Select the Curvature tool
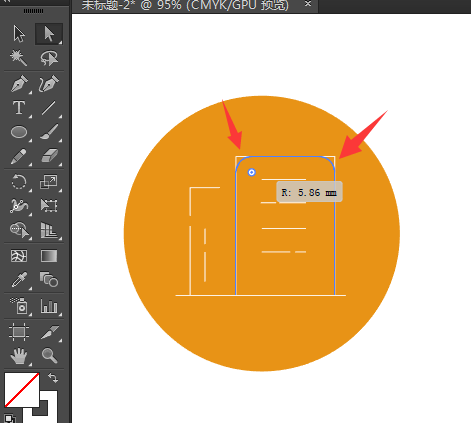471x423 pixels. pos(49,84)
